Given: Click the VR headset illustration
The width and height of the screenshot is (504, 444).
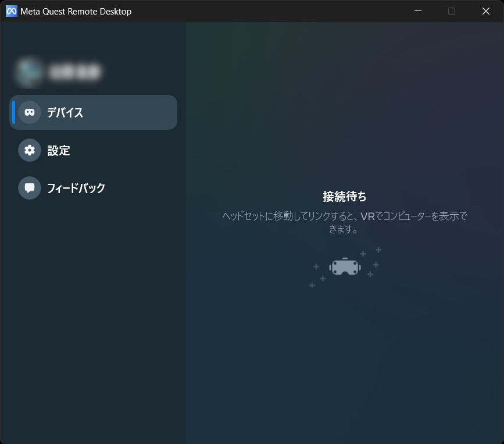Looking at the screenshot, I should [345, 267].
